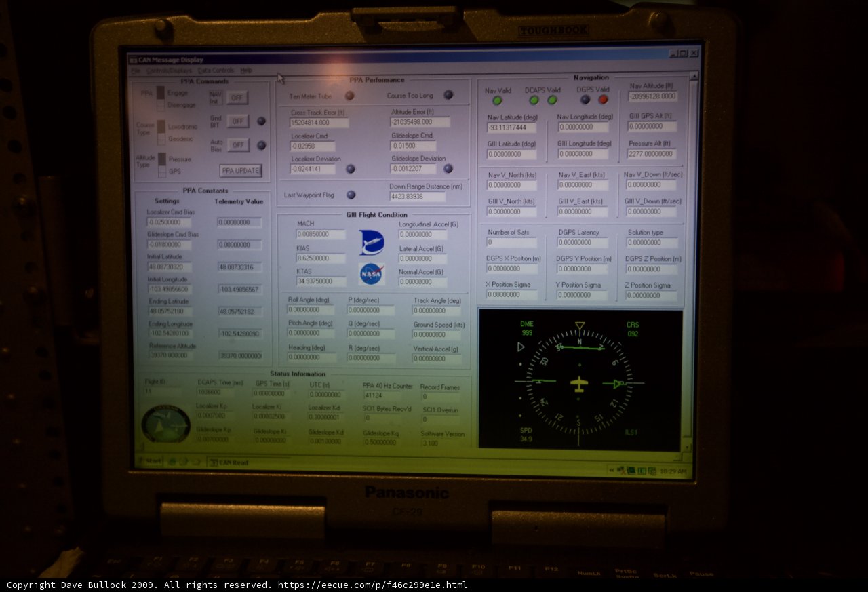The width and height of the screenshot is (868, 592).
Task: Click the ILS1 label on compass display
Action: tap(631, 432)
